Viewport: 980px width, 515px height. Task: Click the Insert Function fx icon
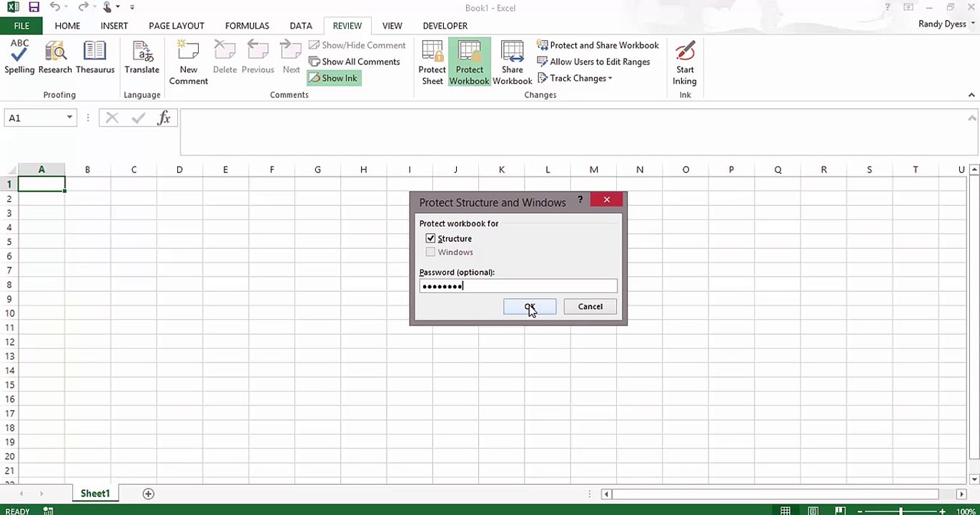coord(164,117)
